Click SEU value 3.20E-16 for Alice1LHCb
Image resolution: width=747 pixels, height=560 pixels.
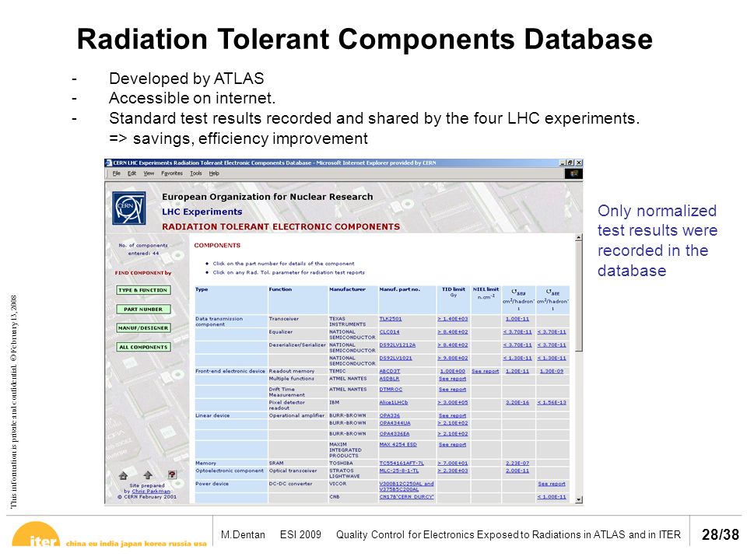[x=517, y=402]
